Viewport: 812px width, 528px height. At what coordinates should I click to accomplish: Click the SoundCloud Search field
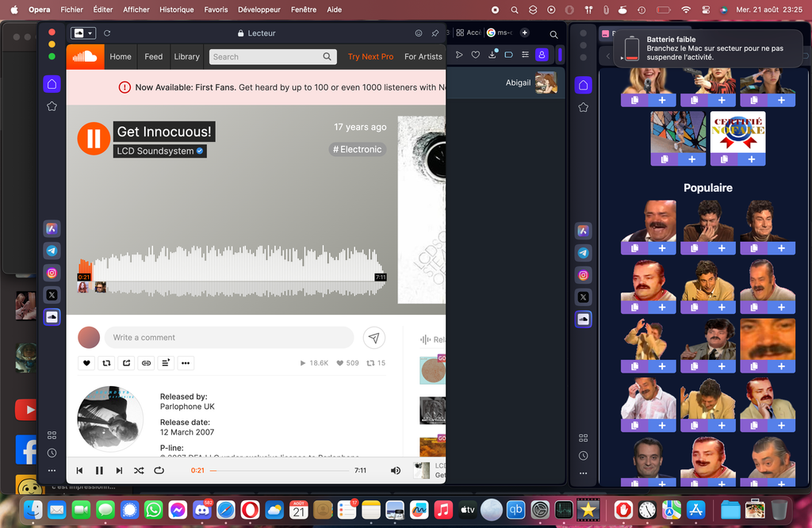[x=273, y=57]
